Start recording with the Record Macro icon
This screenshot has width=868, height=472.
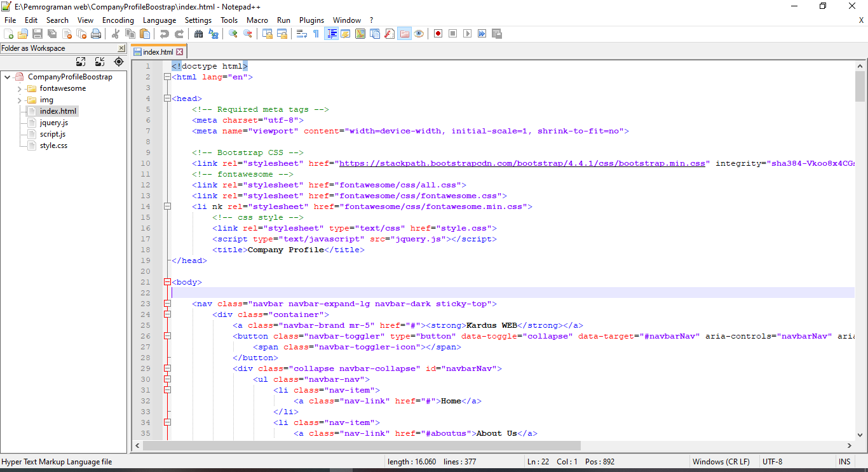[x=438, y=33]
